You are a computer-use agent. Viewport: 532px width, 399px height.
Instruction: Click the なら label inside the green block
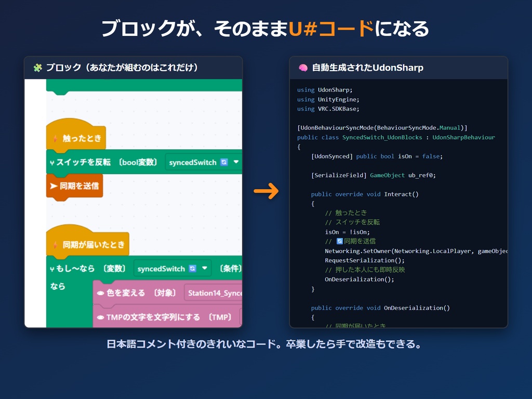58,286
